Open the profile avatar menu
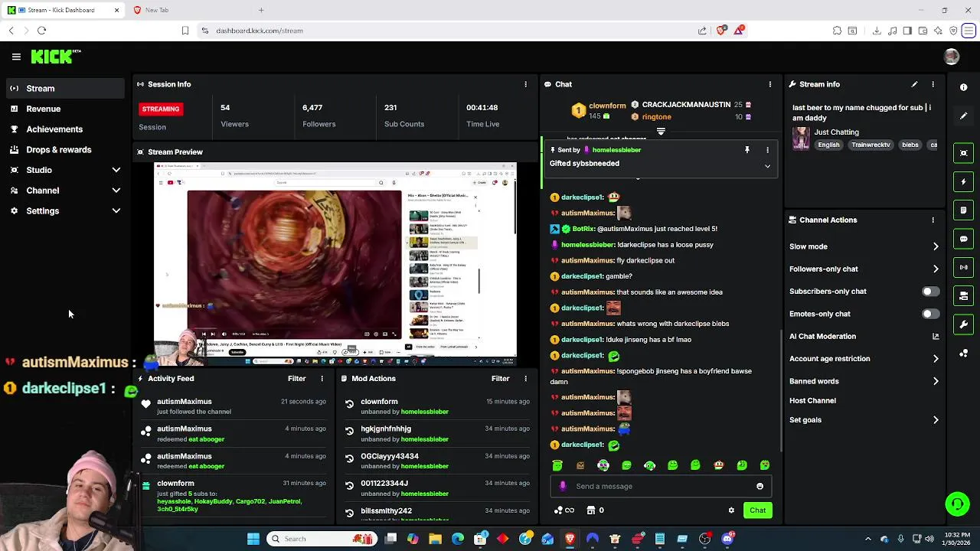 (x=952, y=57)
